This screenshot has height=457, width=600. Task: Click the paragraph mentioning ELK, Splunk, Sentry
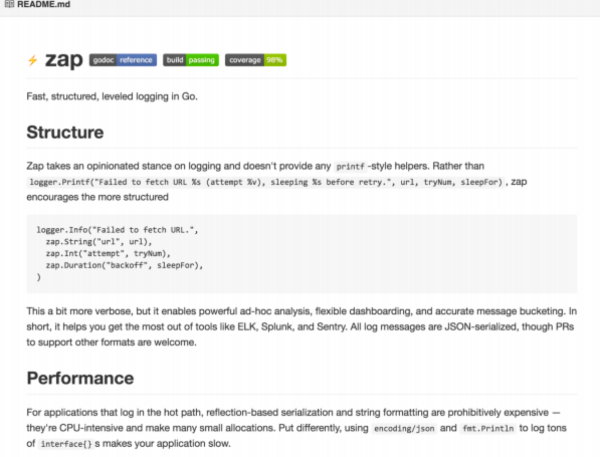click(x=300, y=326)
